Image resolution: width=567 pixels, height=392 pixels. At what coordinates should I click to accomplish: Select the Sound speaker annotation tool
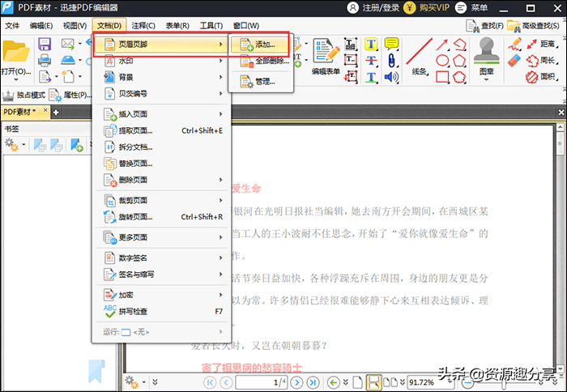(391, 77)
